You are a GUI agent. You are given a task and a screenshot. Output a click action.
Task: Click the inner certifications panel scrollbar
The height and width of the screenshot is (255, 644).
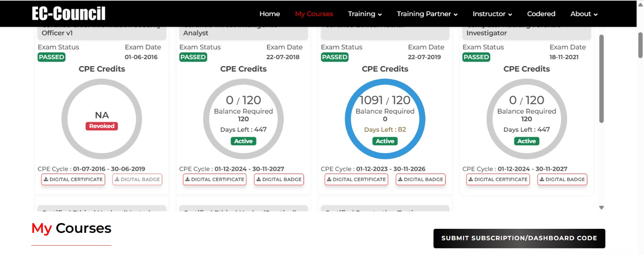point(601,79)
